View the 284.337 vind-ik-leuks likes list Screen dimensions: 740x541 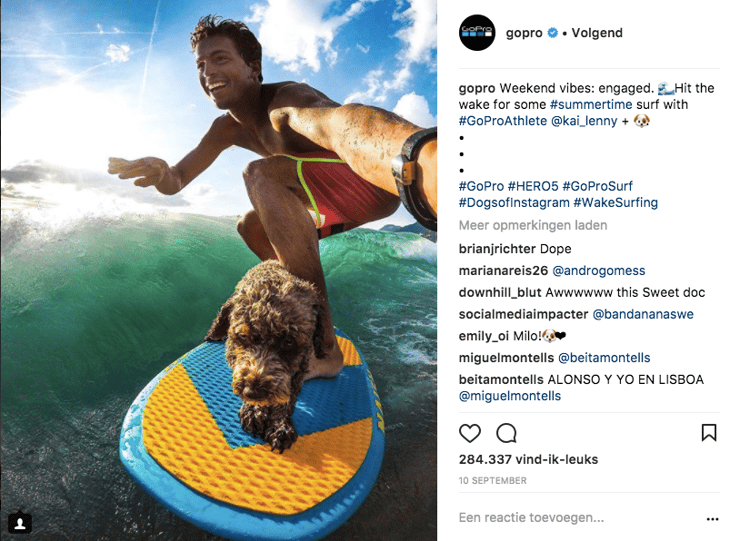[x=528, y=459]
